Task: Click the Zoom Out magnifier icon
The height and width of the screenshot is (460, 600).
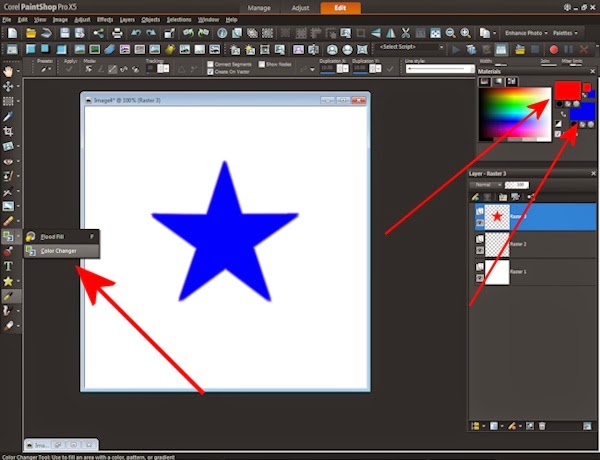Action: click(x=450, y=33)
